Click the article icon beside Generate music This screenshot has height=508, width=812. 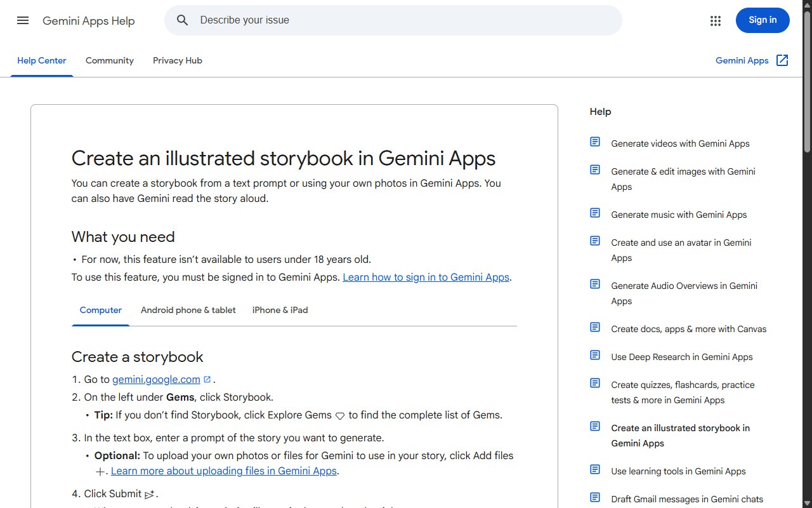coord(595,213)
